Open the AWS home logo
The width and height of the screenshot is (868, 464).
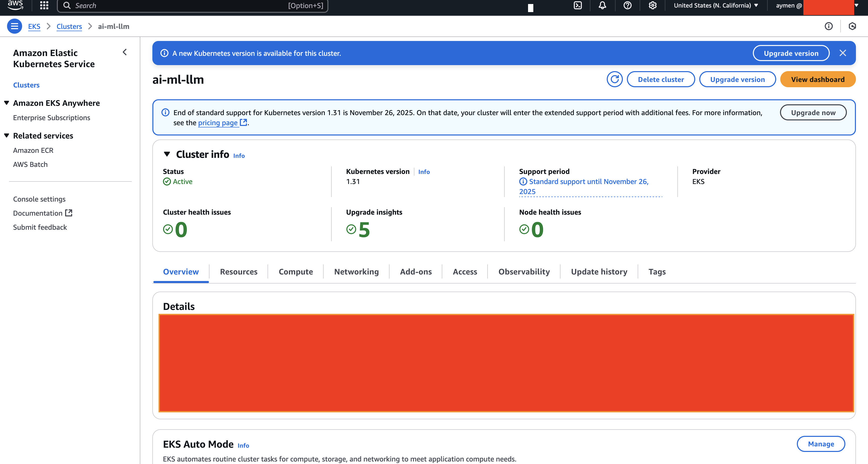pos(15,5)
